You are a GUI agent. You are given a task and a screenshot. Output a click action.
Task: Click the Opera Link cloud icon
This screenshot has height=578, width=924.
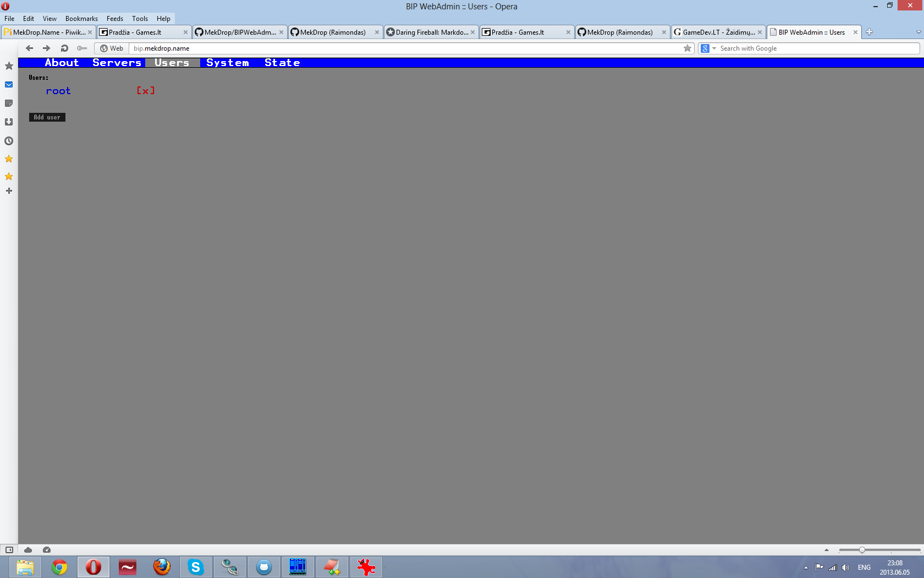click(x=28, y=550)
